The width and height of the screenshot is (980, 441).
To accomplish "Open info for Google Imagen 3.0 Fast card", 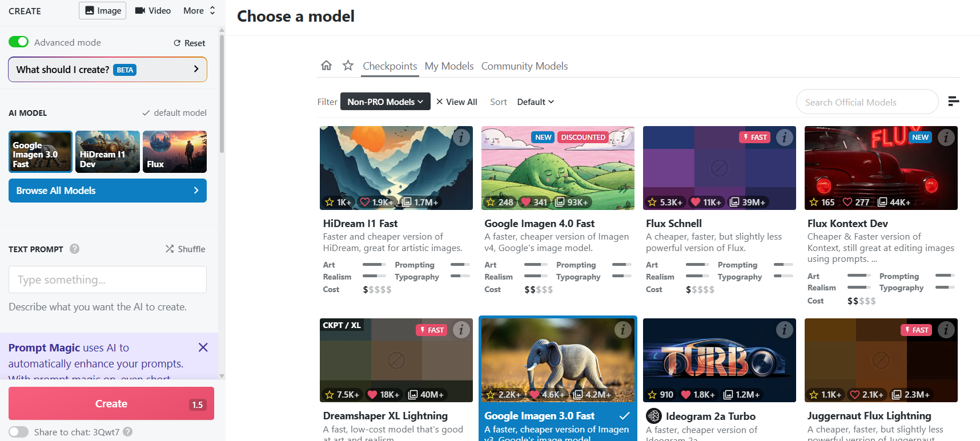I will coord(622,330).
